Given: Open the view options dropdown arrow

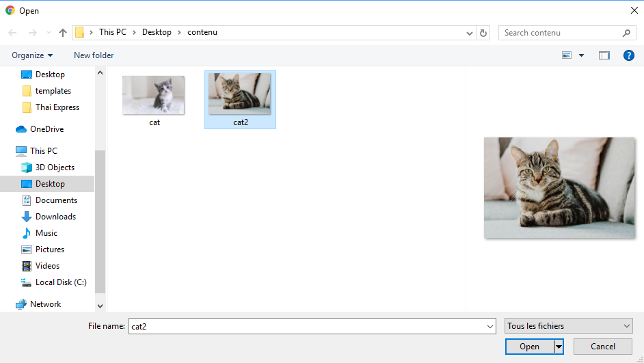Looking at the screenshot, I should pos(582,55).
